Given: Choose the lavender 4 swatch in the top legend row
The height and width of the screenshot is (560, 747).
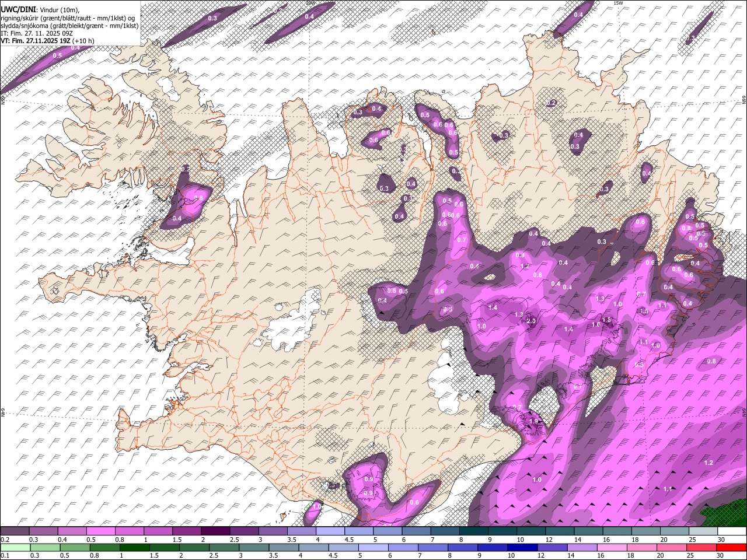Looking at the screenshot, I should 330,531.
